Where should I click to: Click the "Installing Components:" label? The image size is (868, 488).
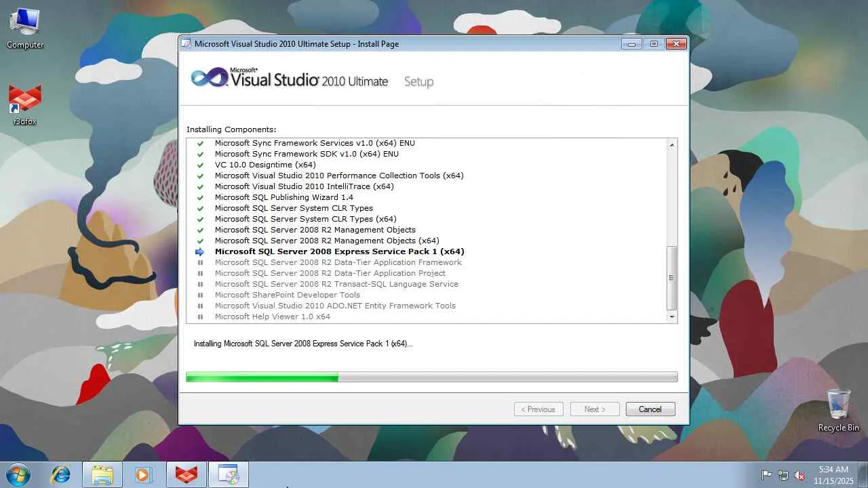[x=231, y=129]
